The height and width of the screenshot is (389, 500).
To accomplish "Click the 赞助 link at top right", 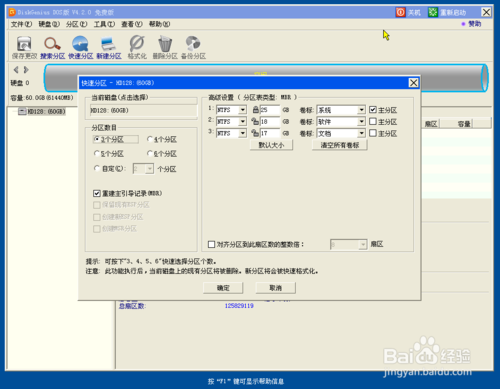I will 474,24.
